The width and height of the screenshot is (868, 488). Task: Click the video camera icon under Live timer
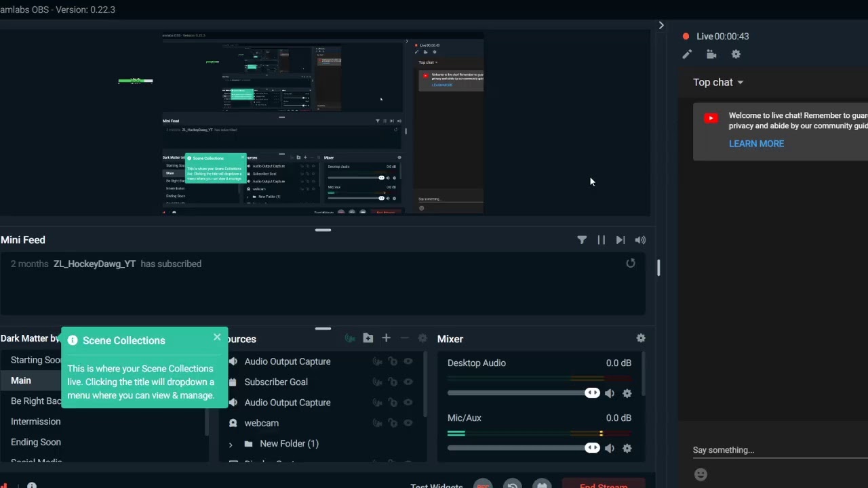coord(711,54)
